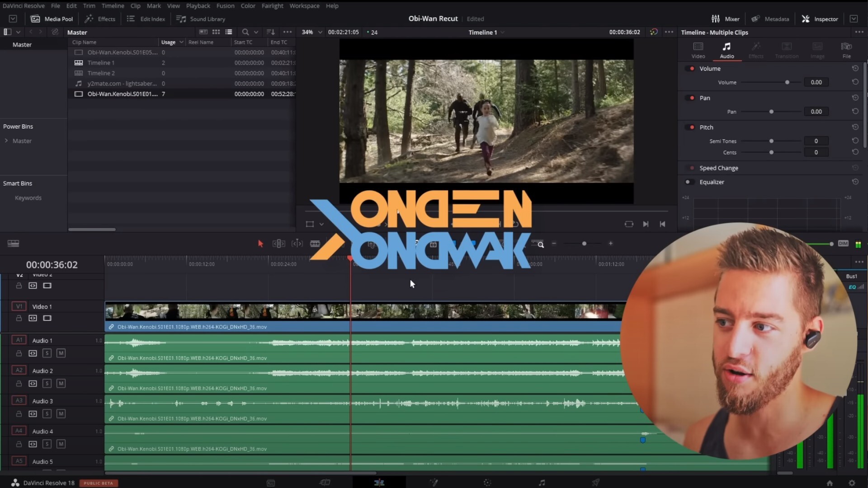
Task: Open Project Settings gear icon
Action: (x=852, y=483)
